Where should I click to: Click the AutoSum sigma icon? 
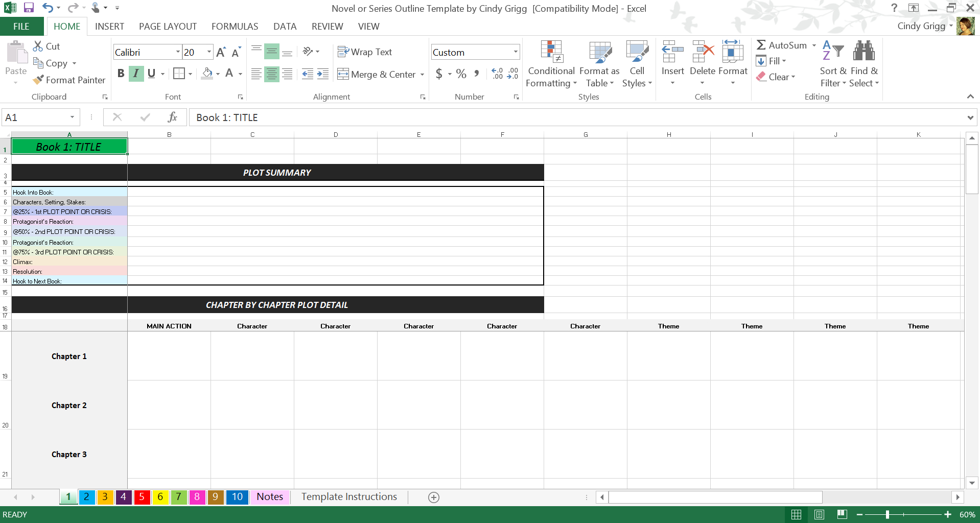(x=761, y=45)
